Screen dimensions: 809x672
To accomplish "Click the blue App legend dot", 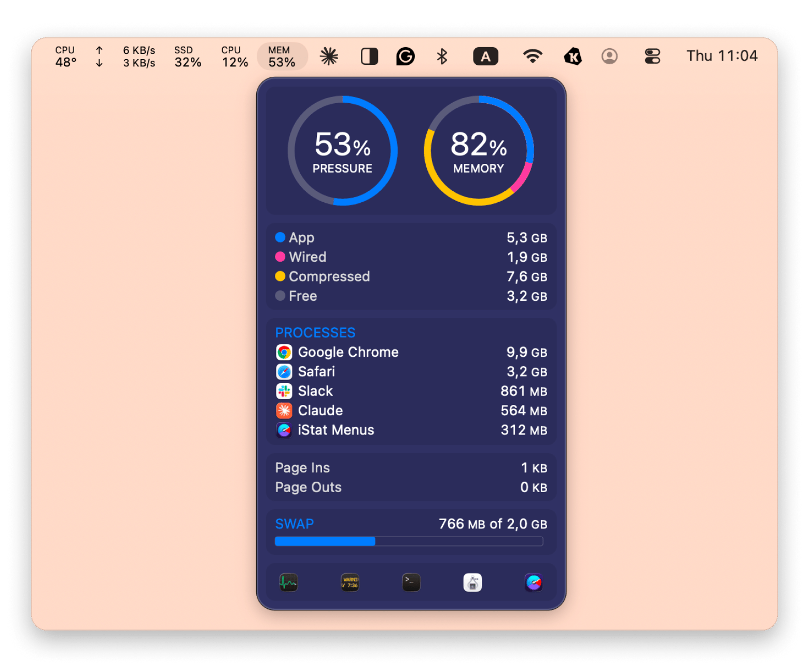I will point(280,237).
